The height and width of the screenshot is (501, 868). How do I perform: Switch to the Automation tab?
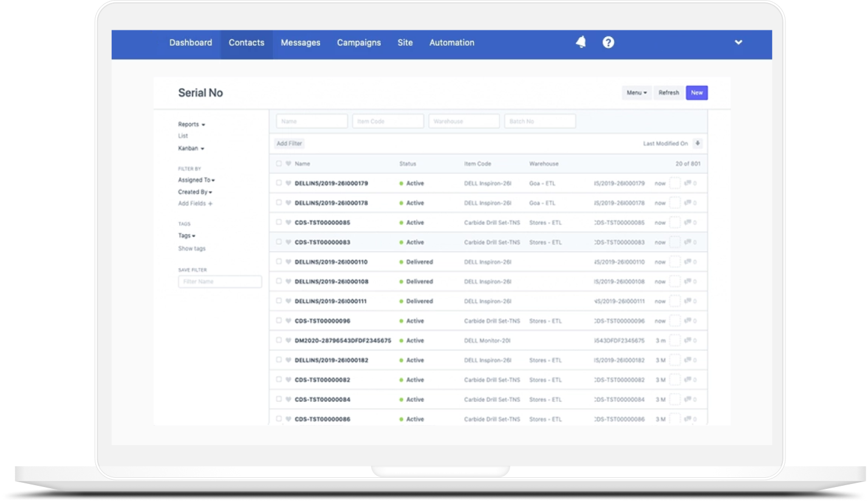point(452,43)
